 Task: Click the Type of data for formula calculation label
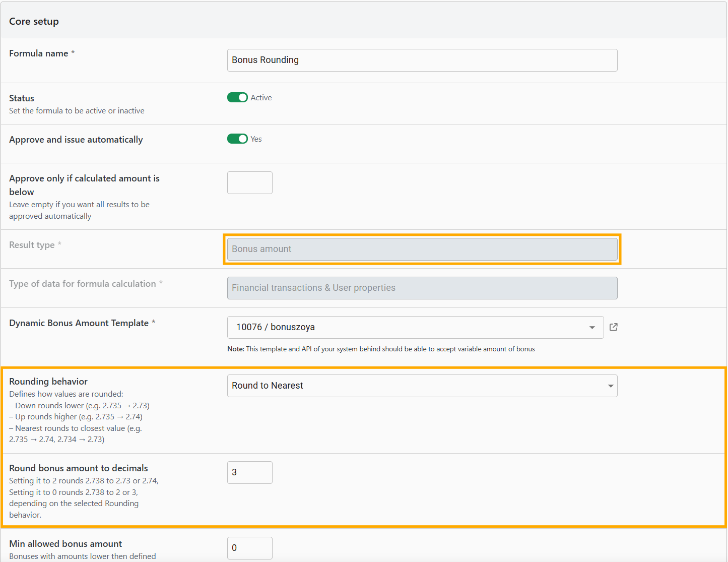tap(82, 284)
